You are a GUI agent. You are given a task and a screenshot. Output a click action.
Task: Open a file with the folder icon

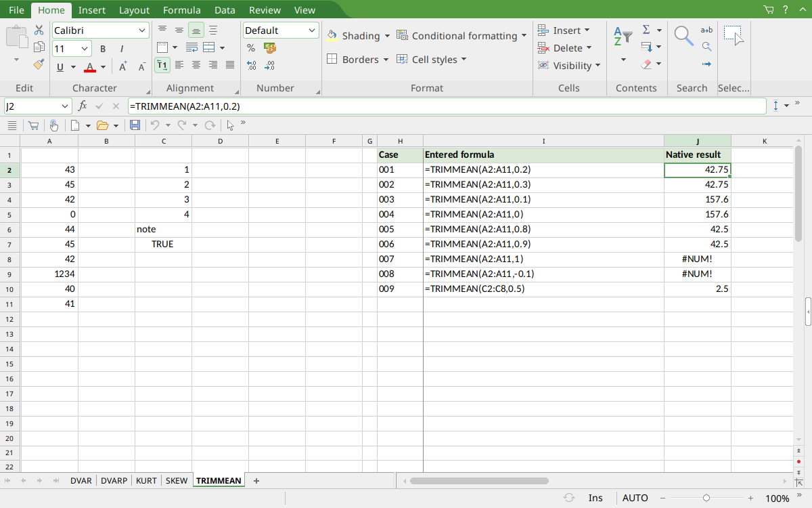[x=103, y=125]
